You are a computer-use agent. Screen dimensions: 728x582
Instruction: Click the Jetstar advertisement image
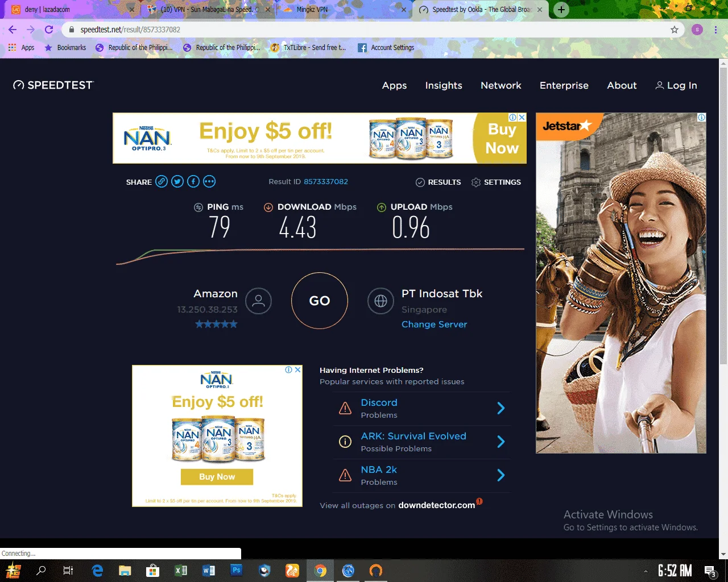[x=621, y=283]
